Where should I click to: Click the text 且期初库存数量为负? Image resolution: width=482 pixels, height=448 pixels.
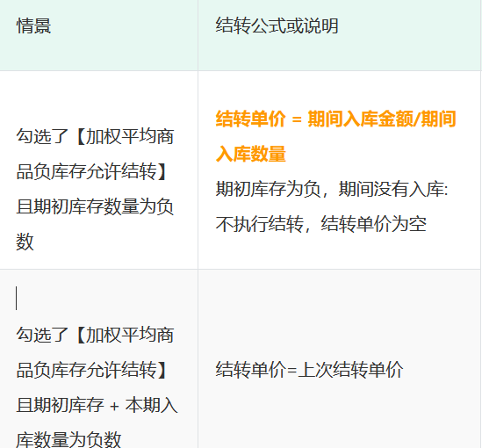coord(95,206)
